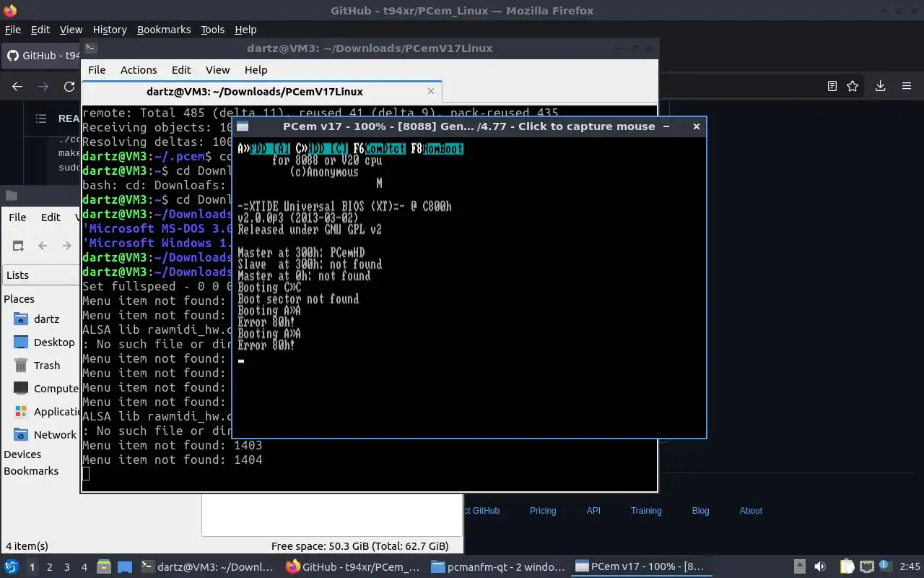Open Firefox Tools menu
The image size is (924, 578).
click(x=212, y=30)
